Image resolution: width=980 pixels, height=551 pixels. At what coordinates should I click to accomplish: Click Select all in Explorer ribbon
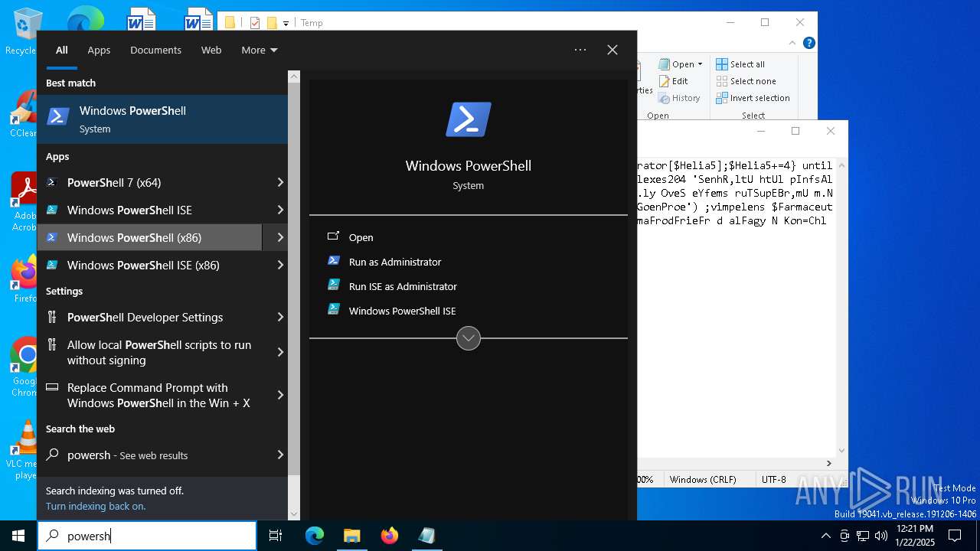click(740, 64)
